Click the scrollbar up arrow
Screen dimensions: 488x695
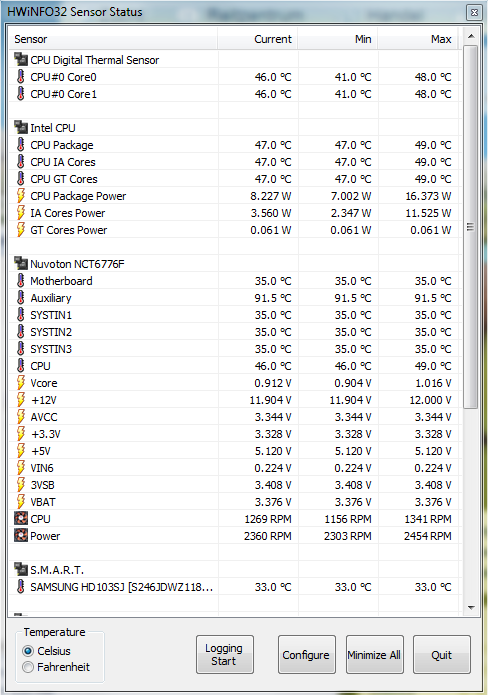pyautogui.click(x=471, y=36)
